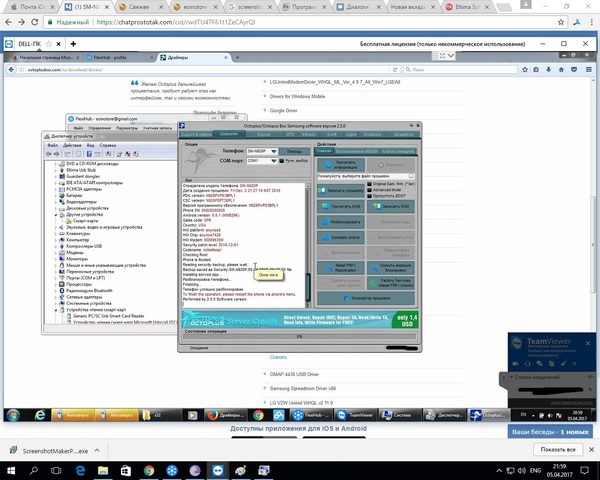Click Firefox search box Поиск

click(460, 70)
